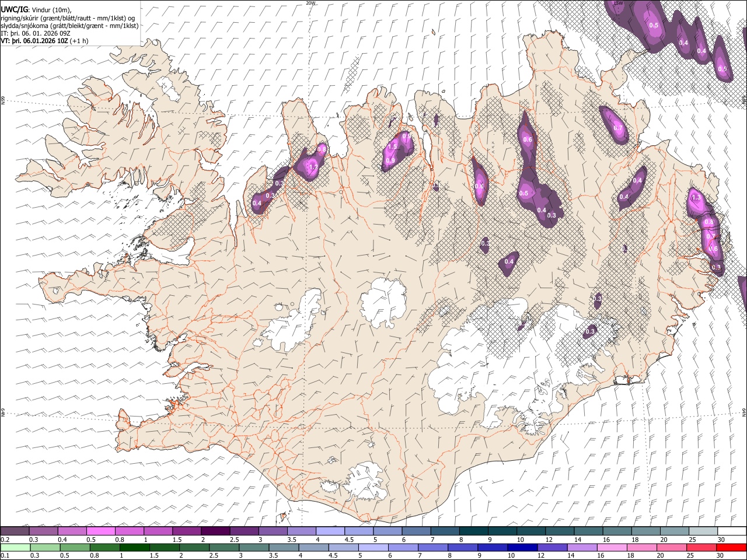747x560 pixels.
Task: Click the 'IT: þri. 06. 01. 2026 09Z' line
Action: (36, 33)
